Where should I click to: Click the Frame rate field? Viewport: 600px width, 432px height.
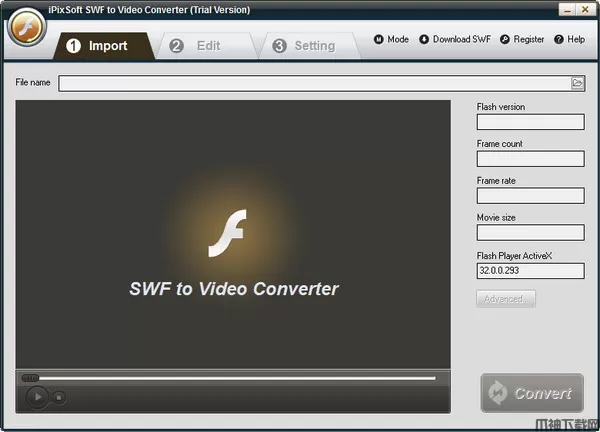(x=530, y=196)
